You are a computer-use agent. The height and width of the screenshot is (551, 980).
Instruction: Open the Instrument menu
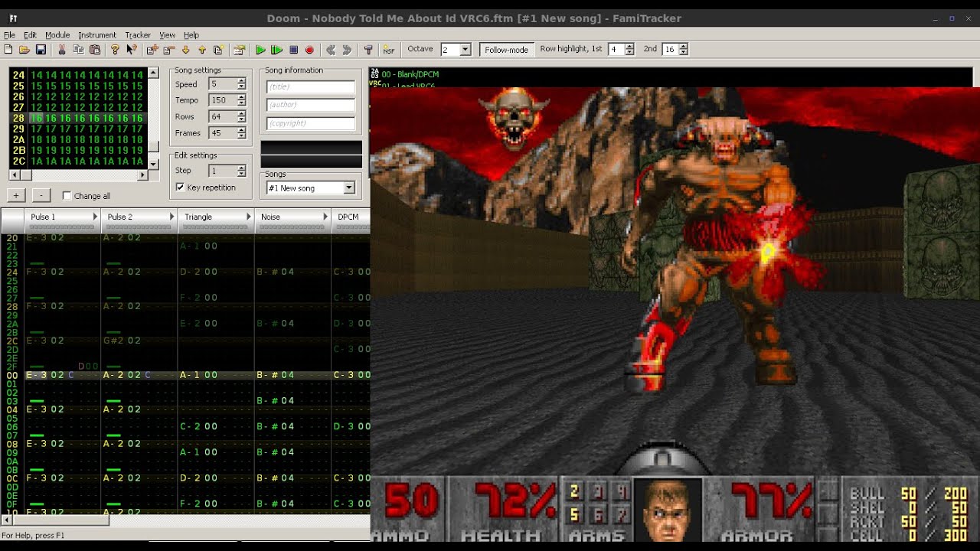tap(97, 35)
